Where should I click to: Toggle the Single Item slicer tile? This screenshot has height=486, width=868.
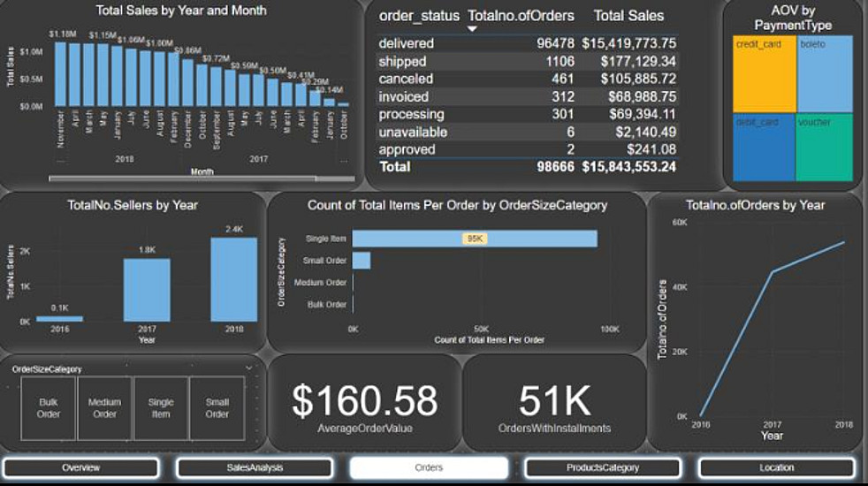pyautogui.click(x=161, y=408)
